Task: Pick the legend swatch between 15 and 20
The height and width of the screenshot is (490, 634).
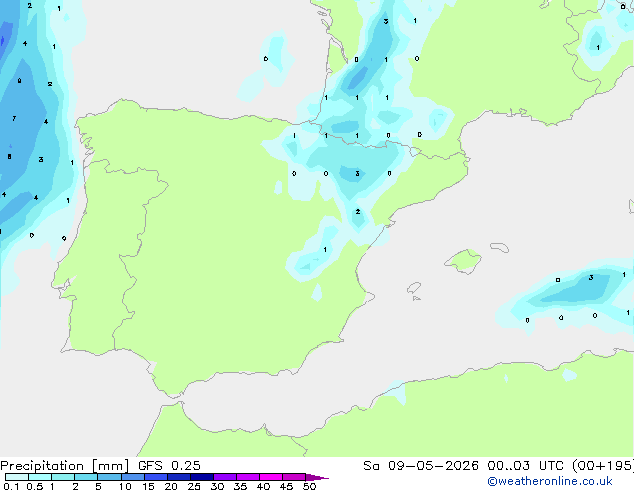Action: click(x=155, y=477)
